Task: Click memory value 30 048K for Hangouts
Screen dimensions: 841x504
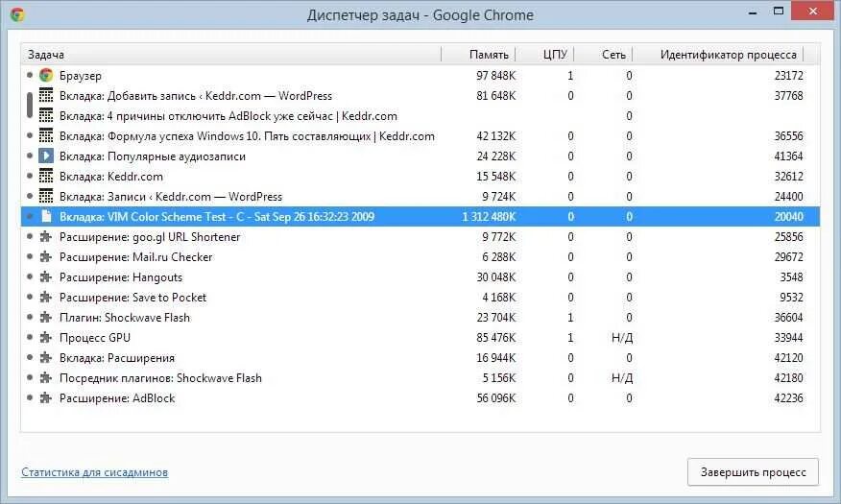Action: (x=495, y=277)
